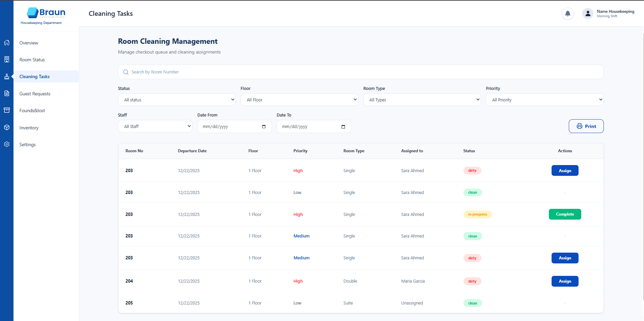Click room number 205 cell
The height and width of the screenshot is (321, 644).
[x=129, y=303]
